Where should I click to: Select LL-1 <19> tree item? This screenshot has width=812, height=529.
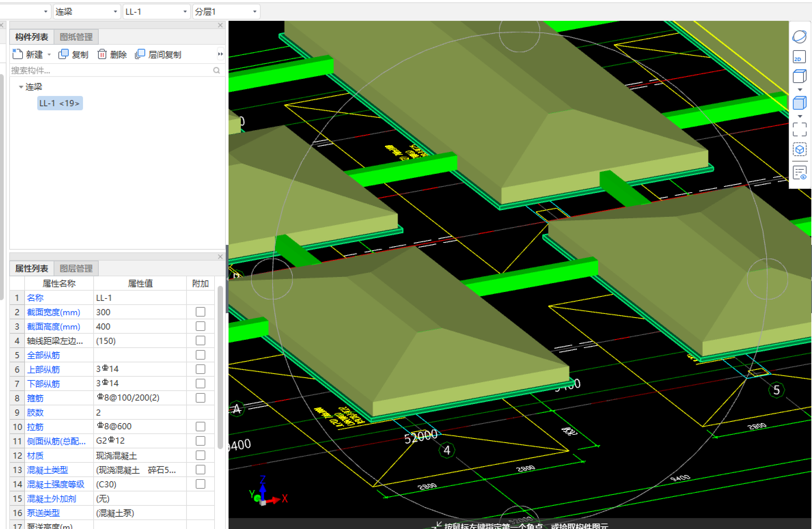coord(60,103)
